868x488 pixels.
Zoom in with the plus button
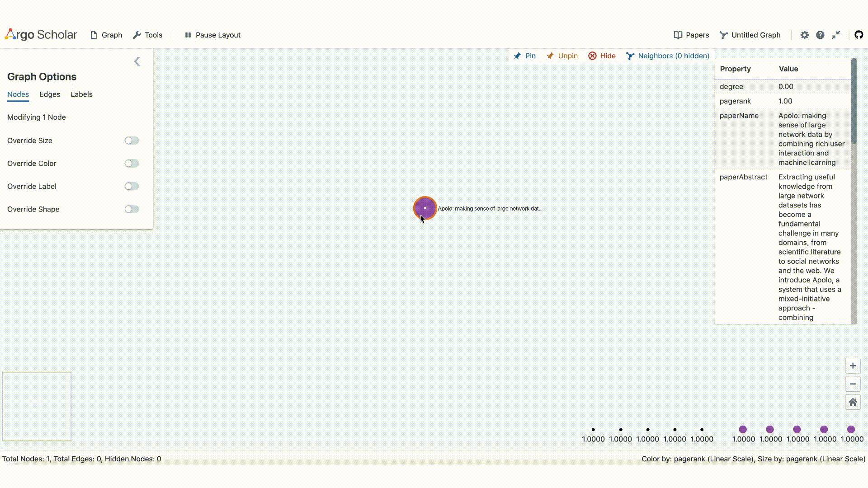click(853, 366)
